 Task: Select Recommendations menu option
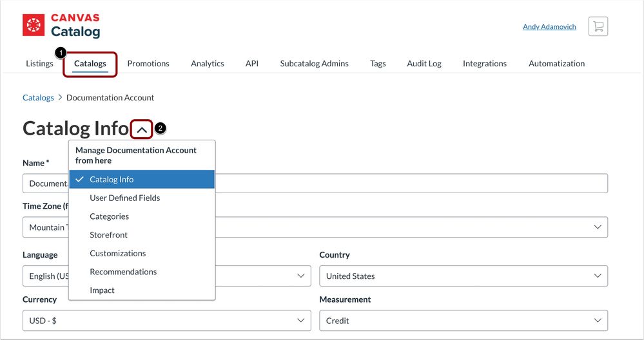pos(142,272)
